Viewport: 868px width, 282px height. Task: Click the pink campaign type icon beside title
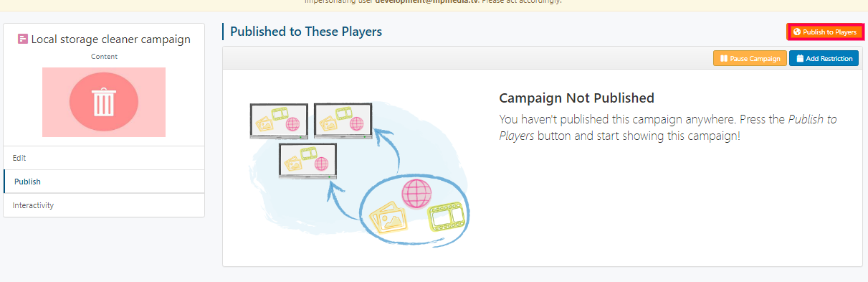pos(23,39)
